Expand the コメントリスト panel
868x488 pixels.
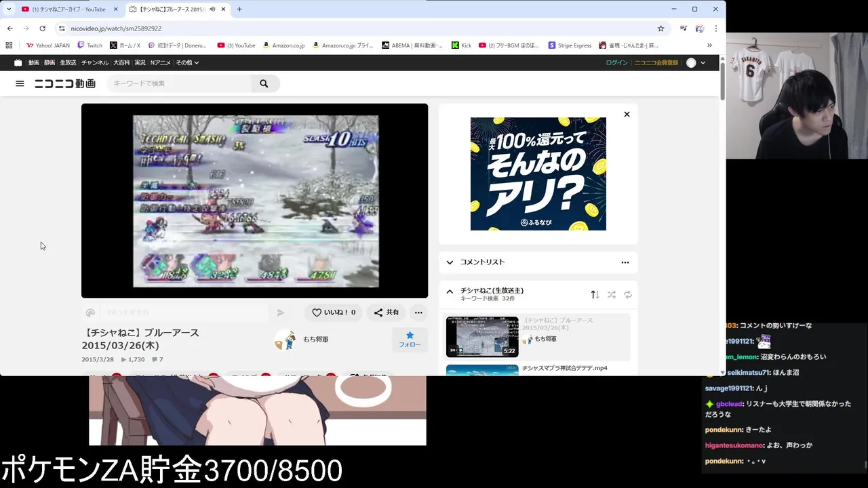(450, 262)
